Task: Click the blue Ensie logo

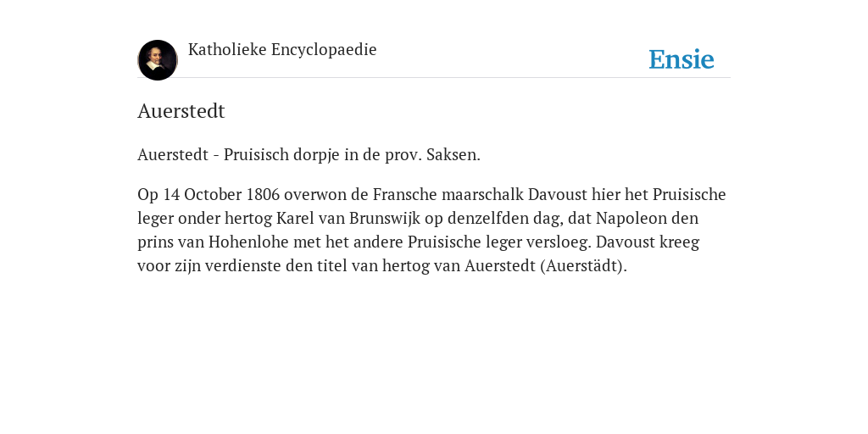Action: point(682,59)
